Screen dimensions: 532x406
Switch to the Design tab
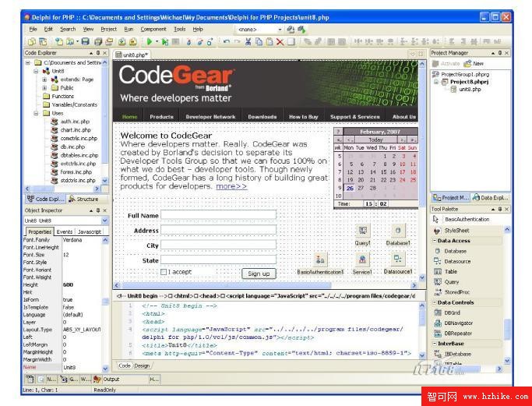point(142,365)
